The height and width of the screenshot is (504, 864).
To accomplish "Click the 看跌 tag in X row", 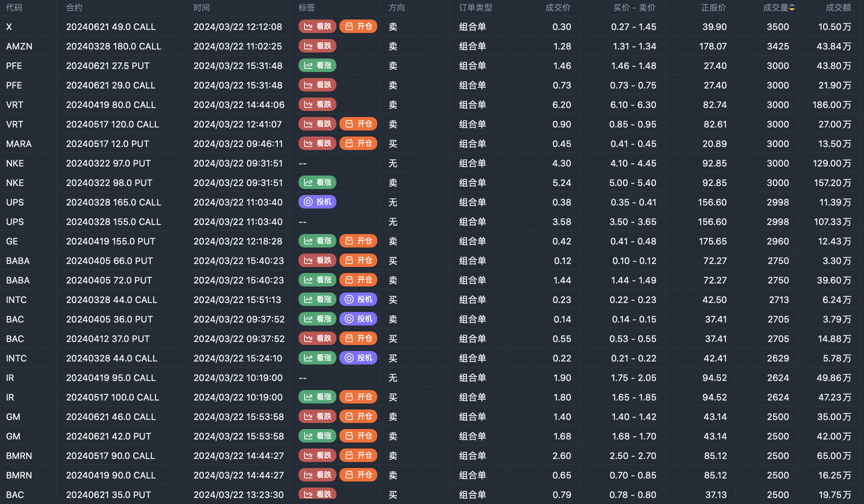I will click(x=317, y=26).
